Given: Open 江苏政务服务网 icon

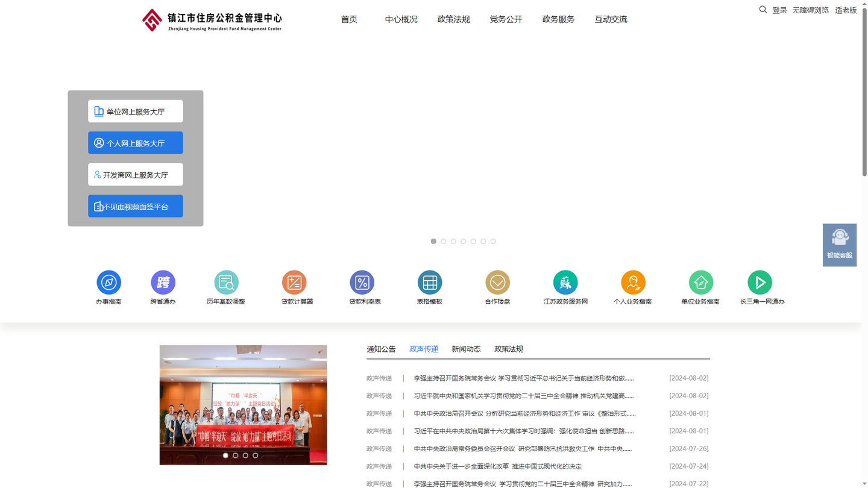Looking at the screenshot, I should 565,283.
